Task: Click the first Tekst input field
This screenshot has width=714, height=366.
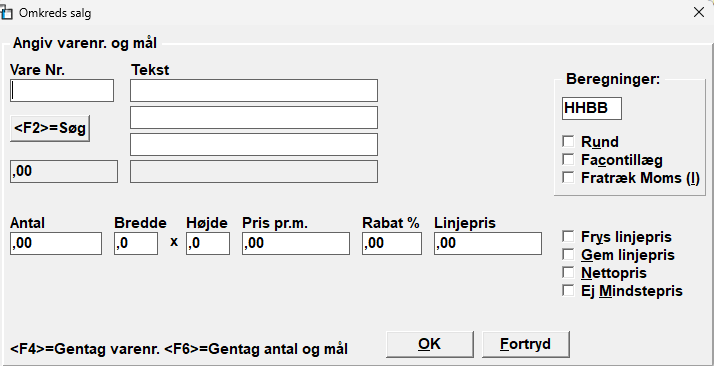Action: click(254, 90)
